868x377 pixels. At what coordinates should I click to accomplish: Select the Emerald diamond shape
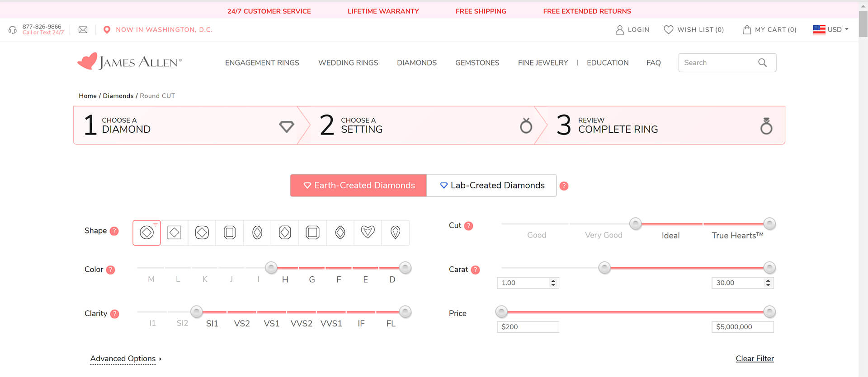click(230, 233)
